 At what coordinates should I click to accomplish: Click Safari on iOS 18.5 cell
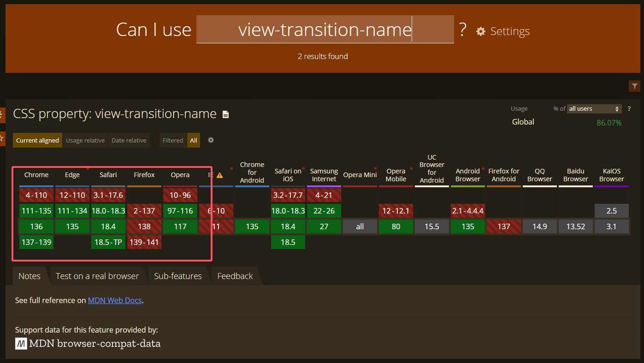point(288,242)
